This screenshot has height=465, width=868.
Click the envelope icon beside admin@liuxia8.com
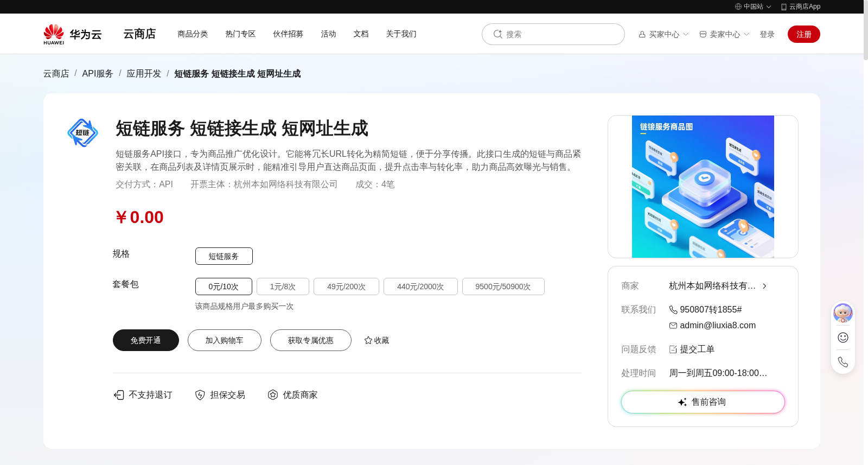pyautogui.click(x=673, y=326)
